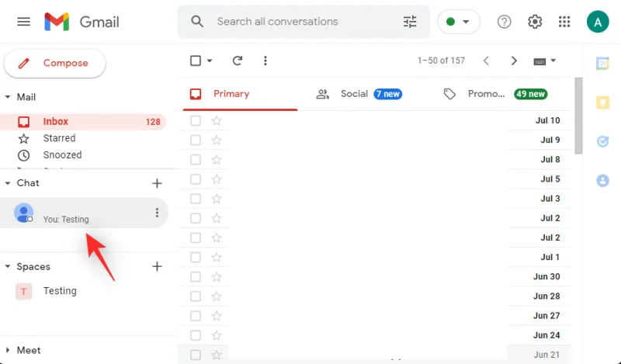Refresh the inbox
This screenshot has width=621, height=364.
238,61
